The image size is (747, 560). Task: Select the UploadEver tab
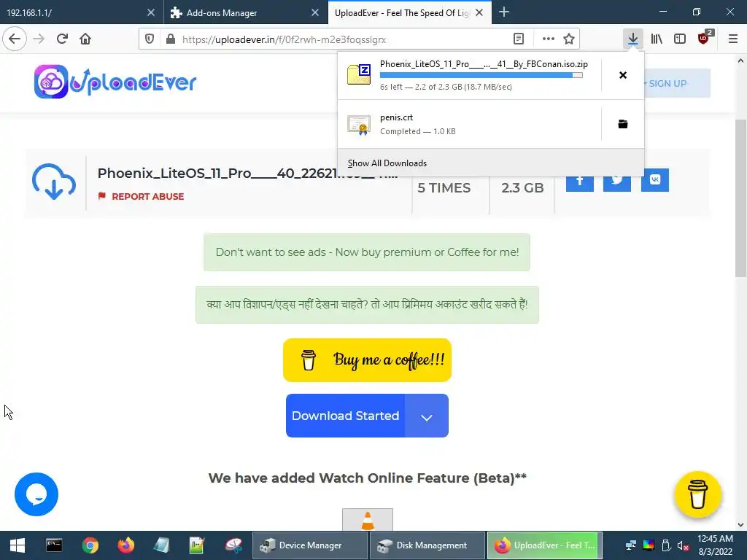tap(401, 13)
